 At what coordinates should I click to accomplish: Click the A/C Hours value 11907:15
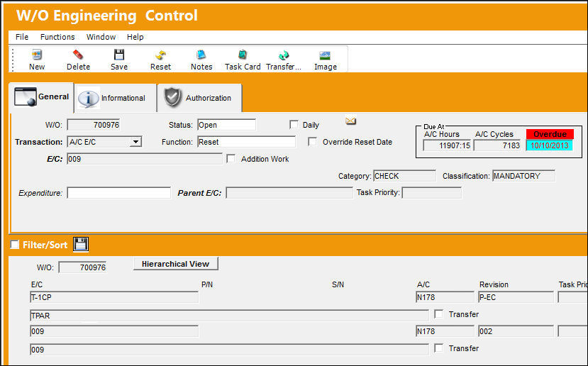447,145
